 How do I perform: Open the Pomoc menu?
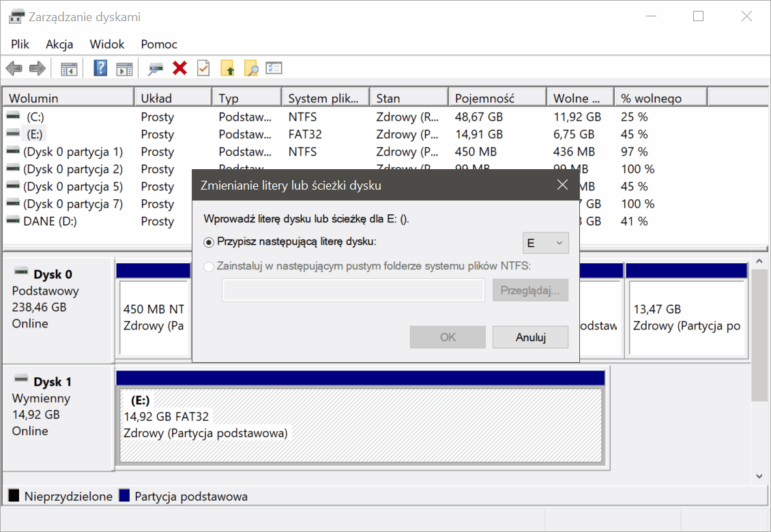159,44
